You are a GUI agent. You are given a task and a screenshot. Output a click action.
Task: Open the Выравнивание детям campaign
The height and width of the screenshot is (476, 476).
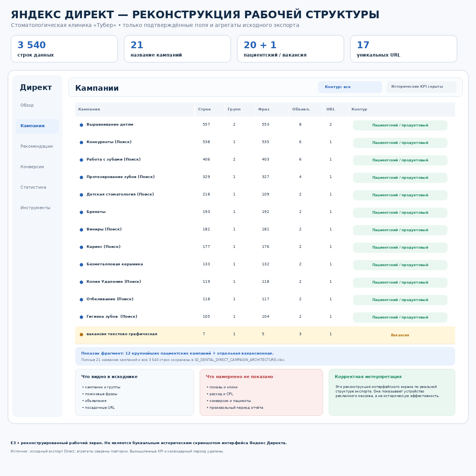pos(110,125)
